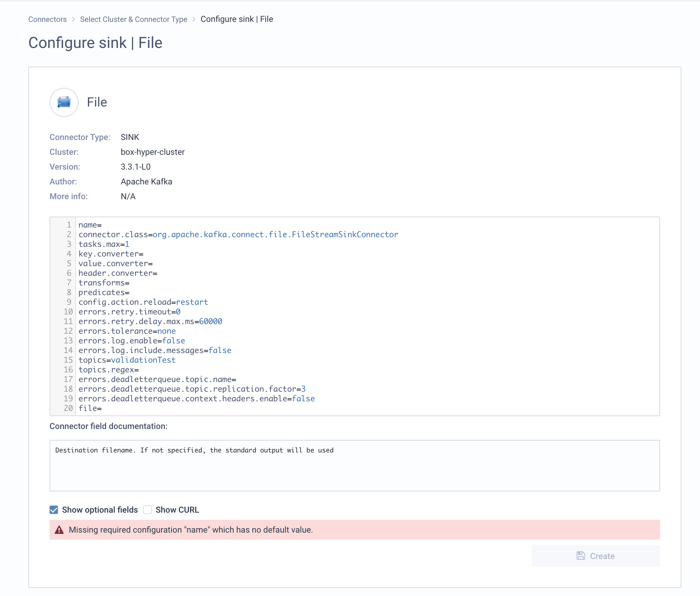Click the replication.factor=3 line
The image size is (700, 596).
(x=192, y=389)
